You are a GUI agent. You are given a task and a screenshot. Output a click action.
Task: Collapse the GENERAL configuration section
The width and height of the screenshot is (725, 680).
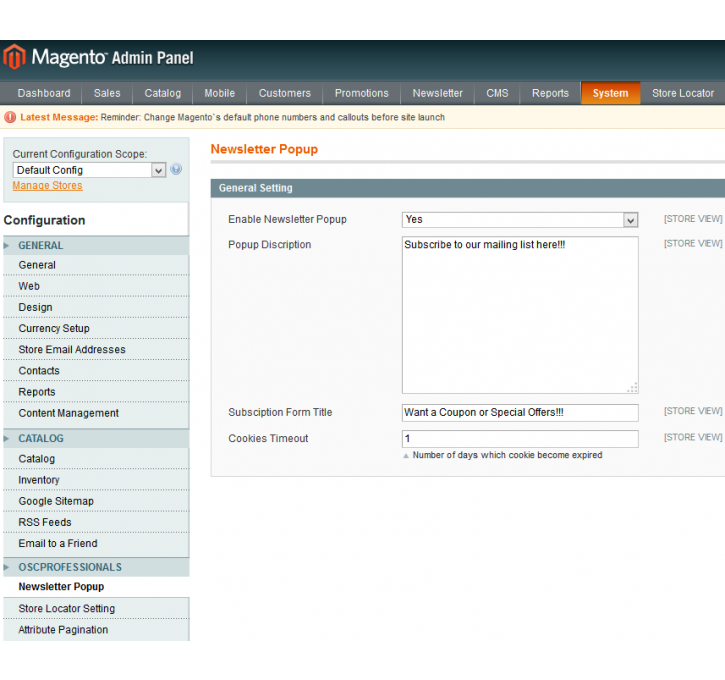pos(96,245)
